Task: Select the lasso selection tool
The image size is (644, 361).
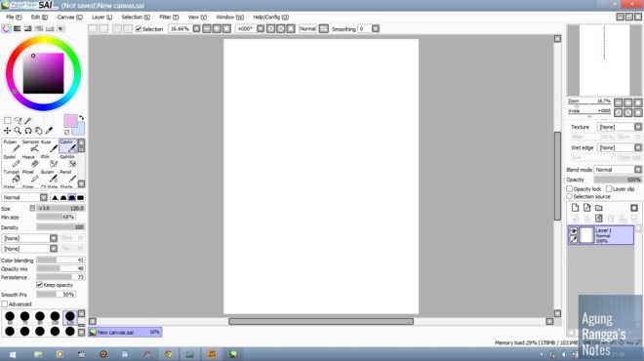Action: tap(18, 120)
